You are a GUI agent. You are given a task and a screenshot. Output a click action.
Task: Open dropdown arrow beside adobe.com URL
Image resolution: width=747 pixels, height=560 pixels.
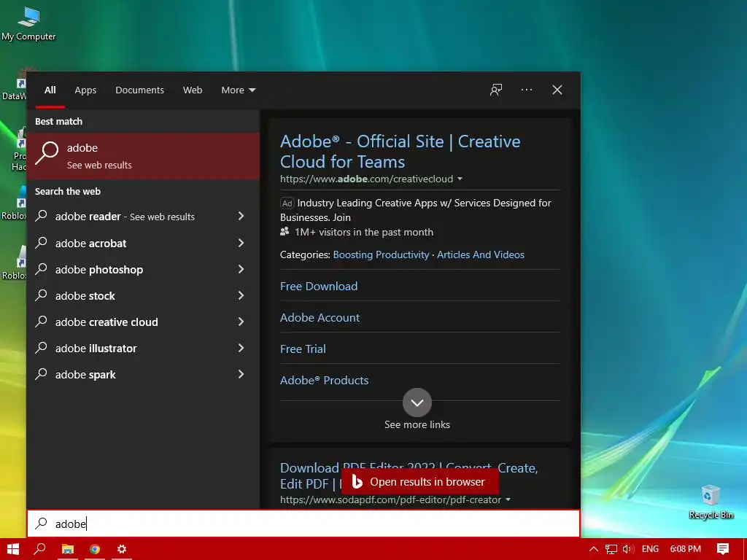[460, 179]
